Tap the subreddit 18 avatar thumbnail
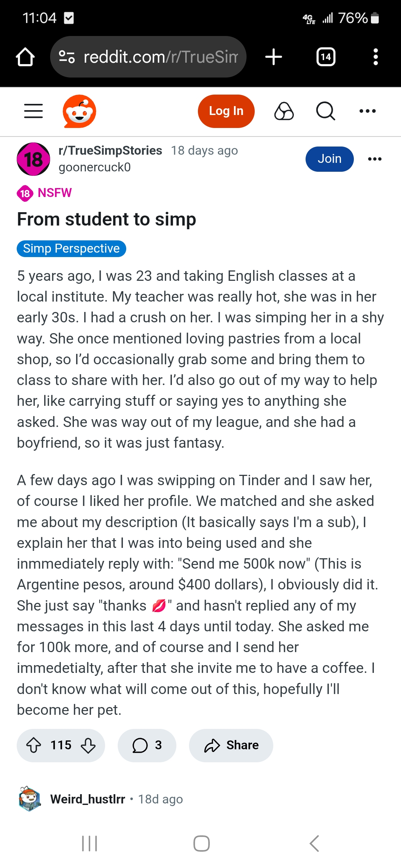The image size is (401, 868). pyautogui.click(x=33, y=159)
